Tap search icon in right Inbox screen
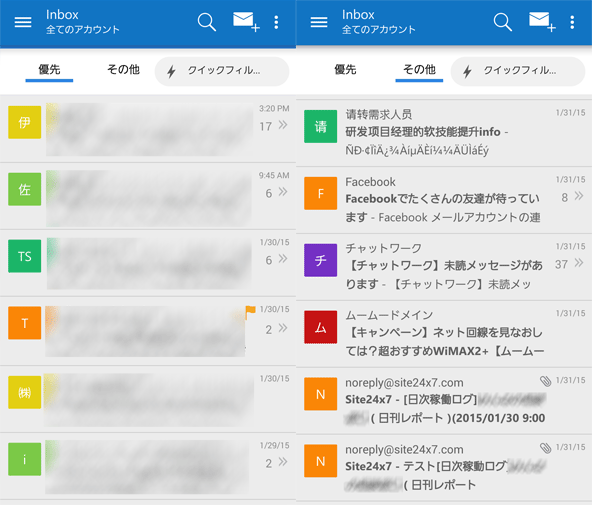 [x=503, y=22]
